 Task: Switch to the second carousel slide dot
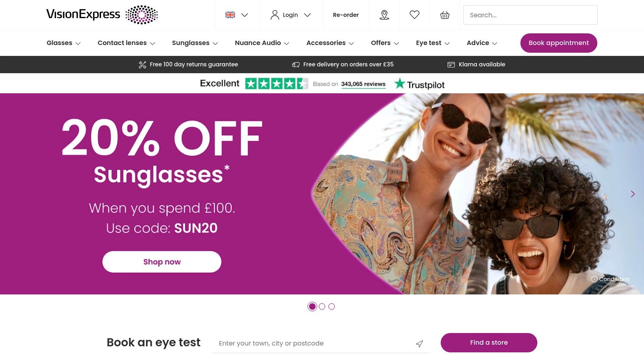point(322,306)
